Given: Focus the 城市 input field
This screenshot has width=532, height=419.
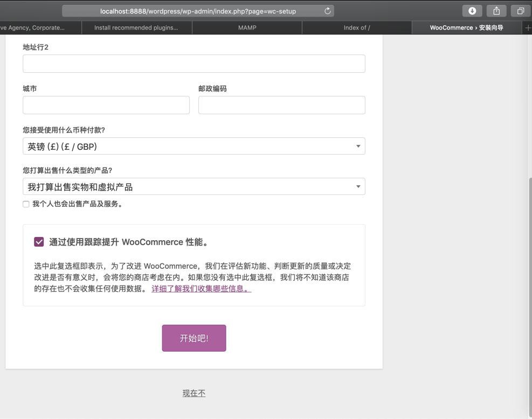Looking at the screenshot, I should (106, 105).
